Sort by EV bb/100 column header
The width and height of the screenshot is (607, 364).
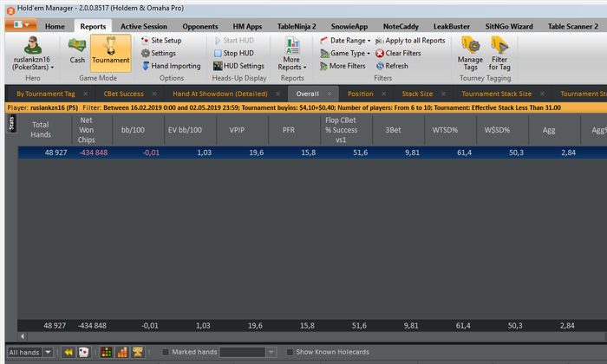pos(185,130)
